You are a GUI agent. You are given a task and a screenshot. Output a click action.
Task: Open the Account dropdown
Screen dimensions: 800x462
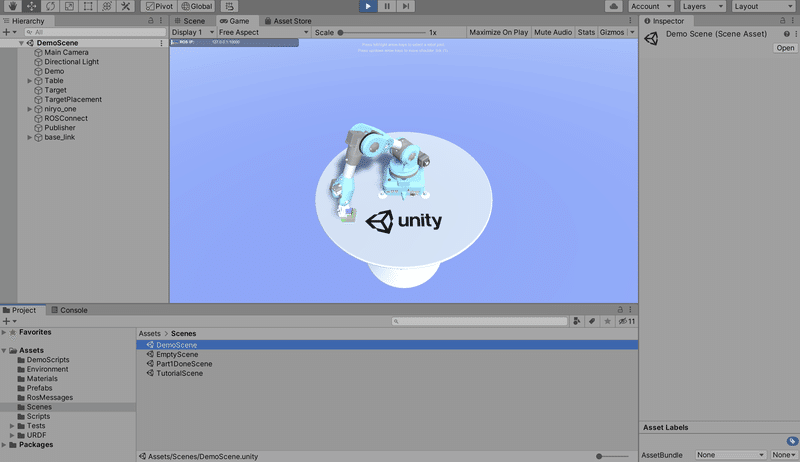click(x=651, y=6)
